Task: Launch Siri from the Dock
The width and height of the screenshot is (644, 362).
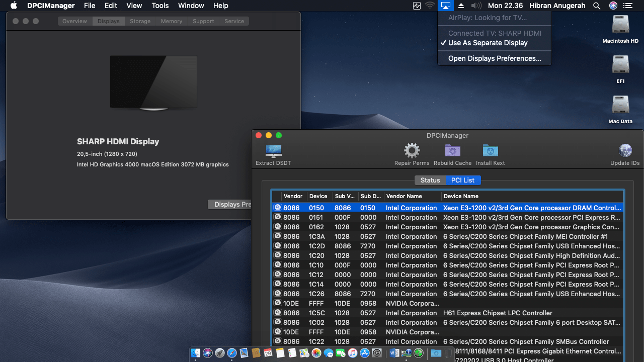Action: pos(208,353)
